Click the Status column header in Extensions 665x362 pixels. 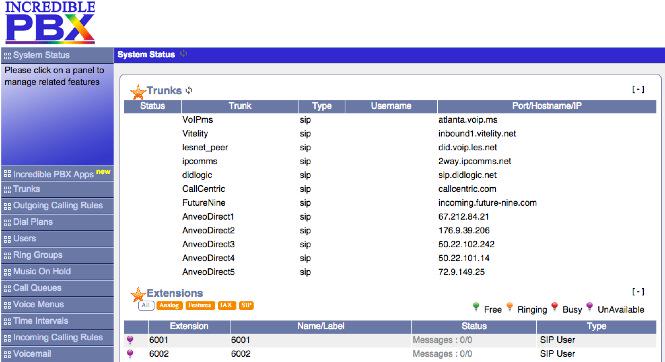tap(474, 326)
